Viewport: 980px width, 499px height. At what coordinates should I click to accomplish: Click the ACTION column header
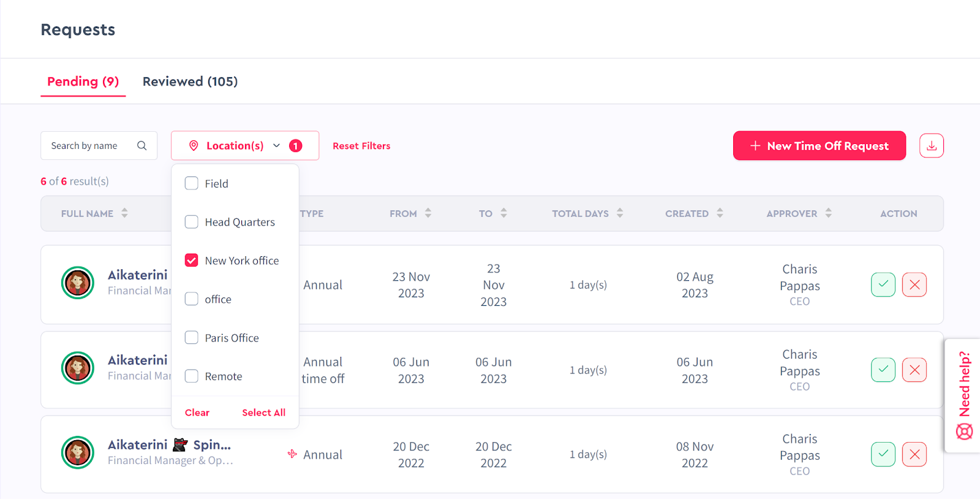click(899, 213)
